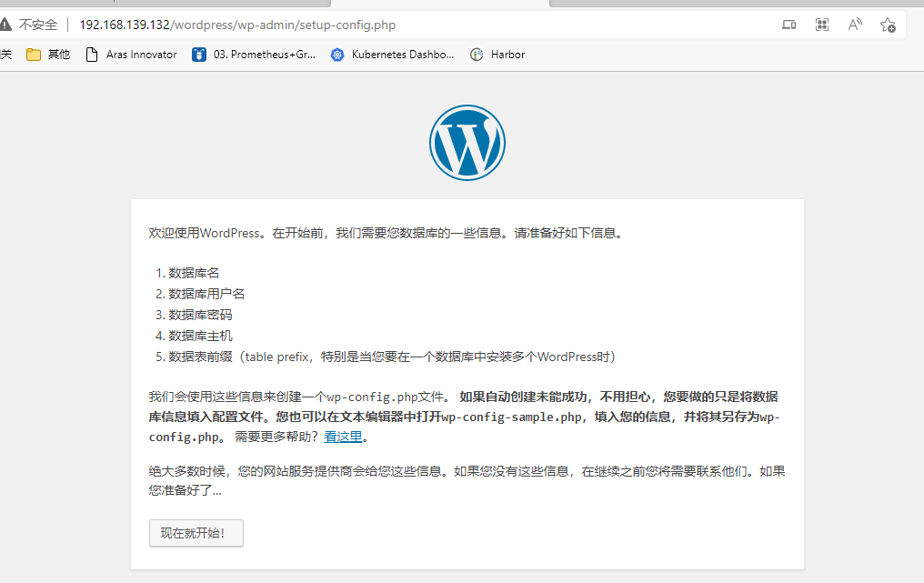Open the 其他 bookmarks folder
This screenshot has height=583, width=924.
(x=48, y=55)
